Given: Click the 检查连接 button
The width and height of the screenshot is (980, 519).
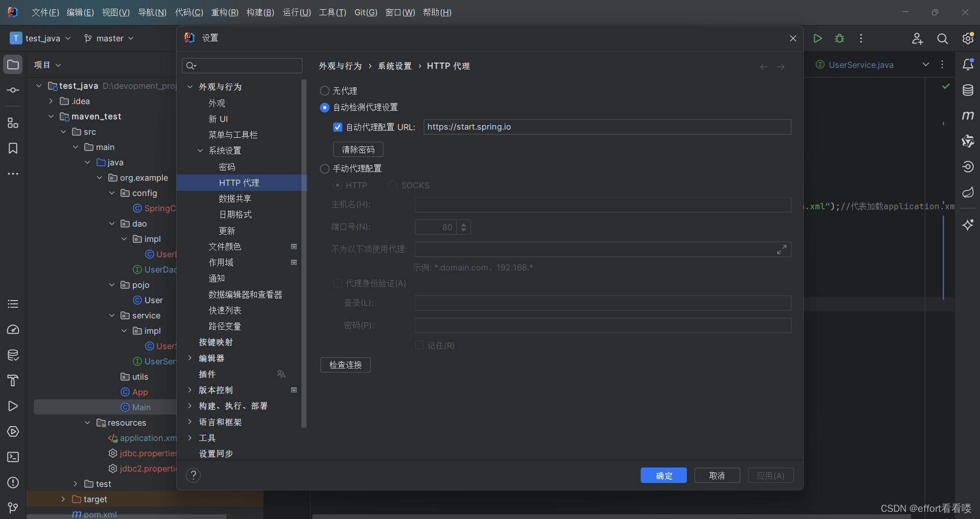Looking at the screenshot, I should 345,365.
